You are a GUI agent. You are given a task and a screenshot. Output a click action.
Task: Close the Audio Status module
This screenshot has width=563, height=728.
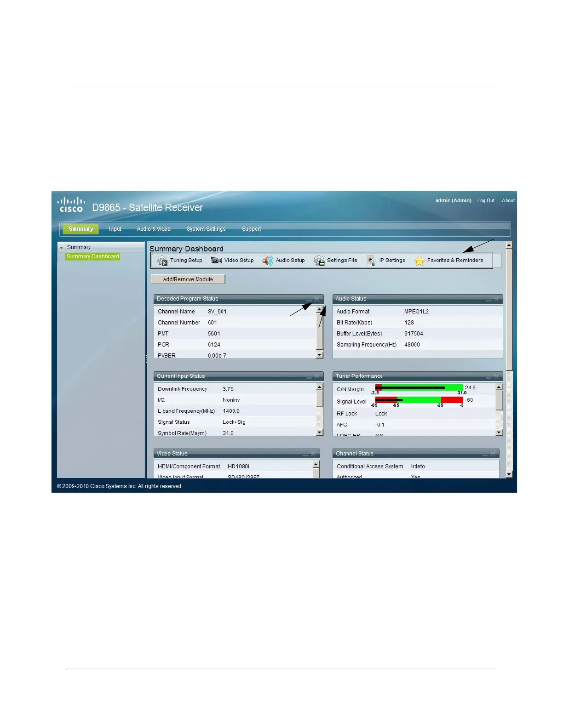pos(496,299)
